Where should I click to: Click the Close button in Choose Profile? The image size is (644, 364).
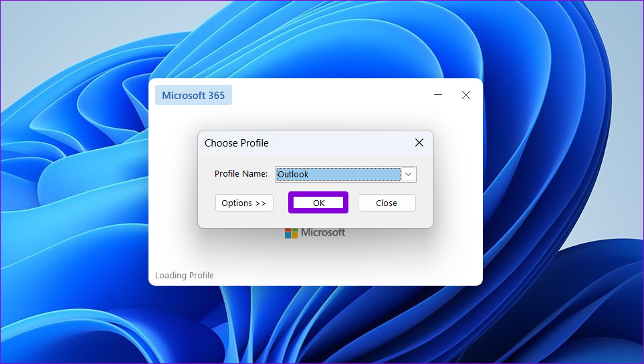pos(387,203)
